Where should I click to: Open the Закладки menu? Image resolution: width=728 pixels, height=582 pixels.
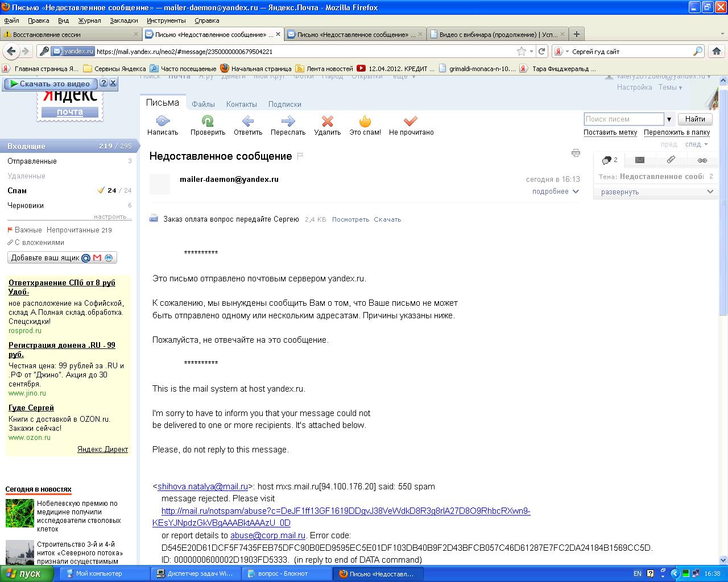tap(124, 20)
